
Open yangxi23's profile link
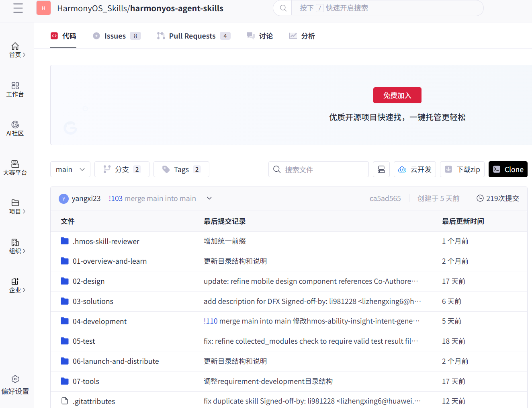[x=86, y=198]
